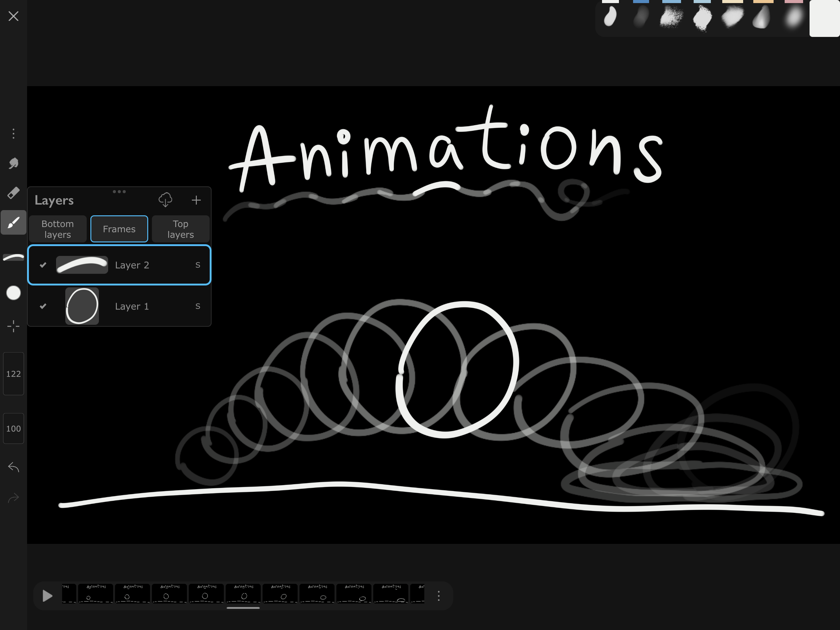Toggle blend mode S on Layer 2
The image size is (840, 630).
[197, 265]
